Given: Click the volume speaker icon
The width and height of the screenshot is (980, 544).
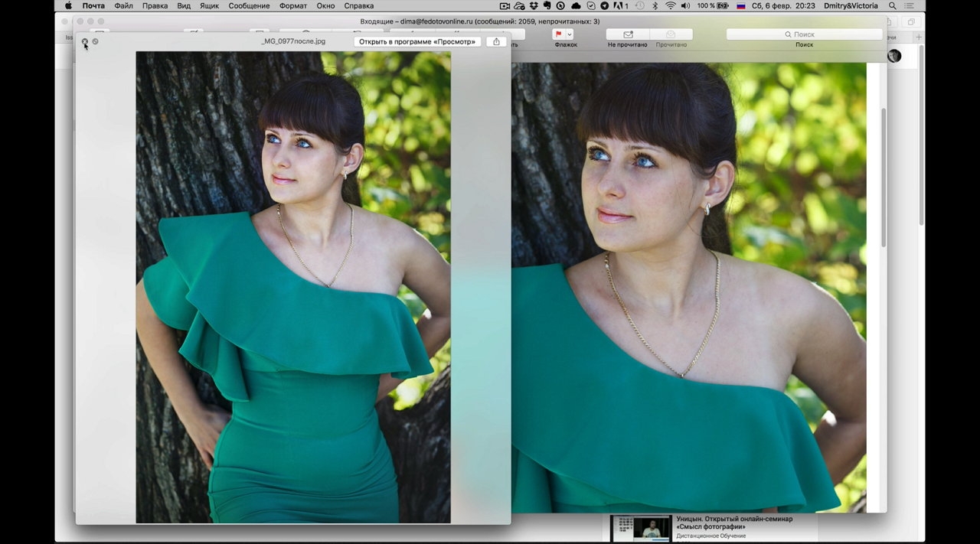Looking at the screenshot, I should 685,5.
